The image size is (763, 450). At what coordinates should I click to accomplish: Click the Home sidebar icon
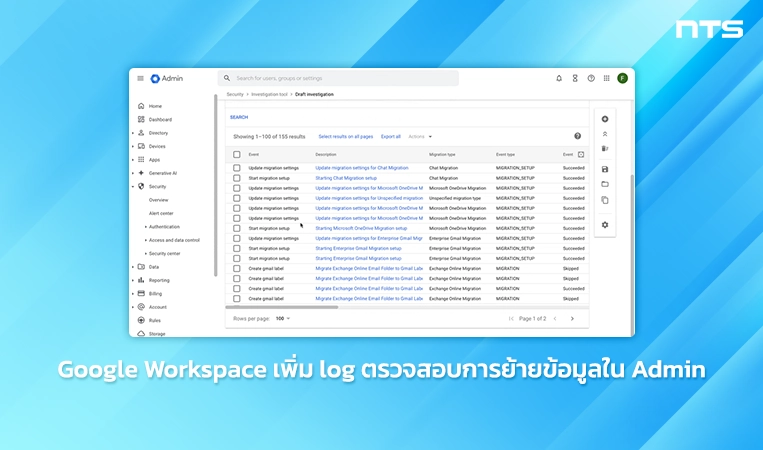tap(141, 106)
